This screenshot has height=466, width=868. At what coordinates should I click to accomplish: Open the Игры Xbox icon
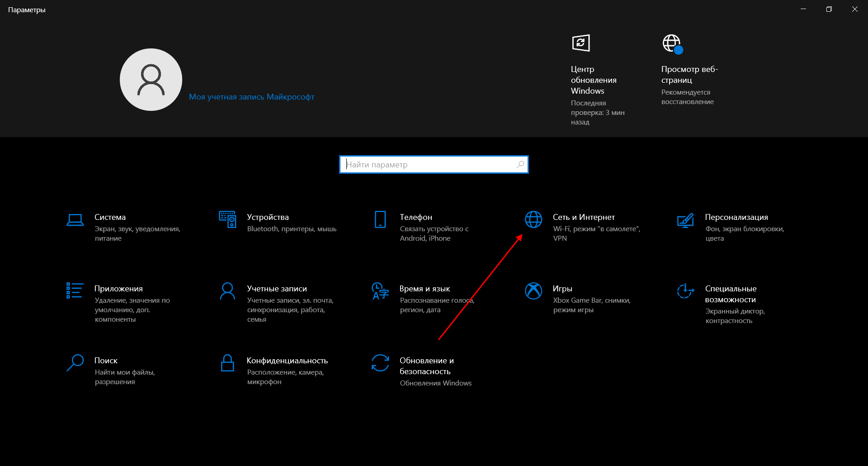click(533, 291)
